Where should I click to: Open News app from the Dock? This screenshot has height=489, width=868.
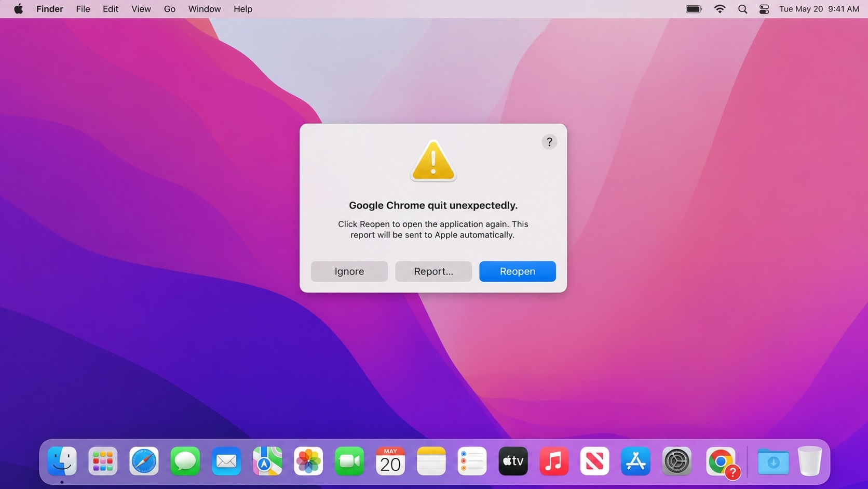tap(595, 461)
